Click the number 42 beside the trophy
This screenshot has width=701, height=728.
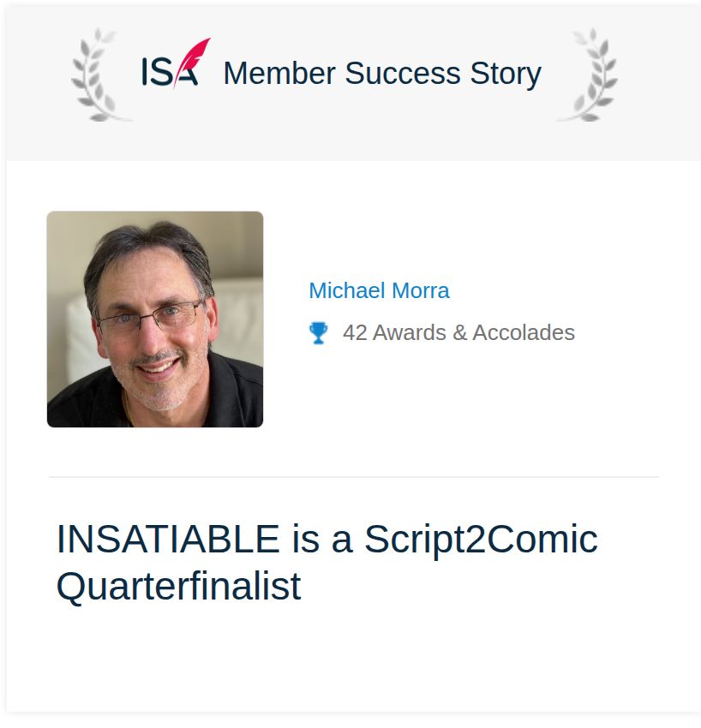(355, 333)
